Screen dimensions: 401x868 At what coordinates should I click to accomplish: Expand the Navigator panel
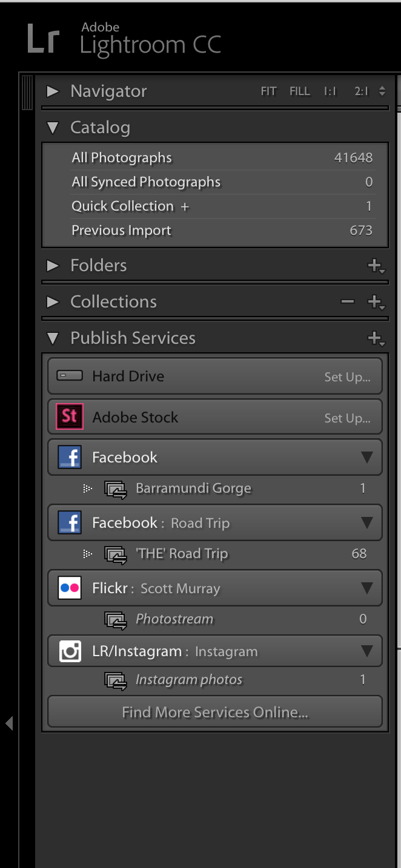pyautogui.click(x=53, y=91)
